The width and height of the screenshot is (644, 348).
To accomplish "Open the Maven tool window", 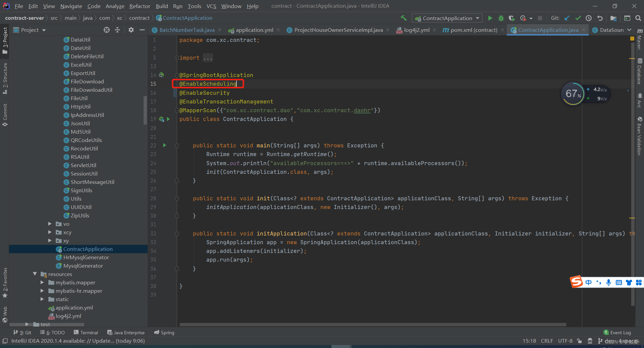I will coord(640,40).
